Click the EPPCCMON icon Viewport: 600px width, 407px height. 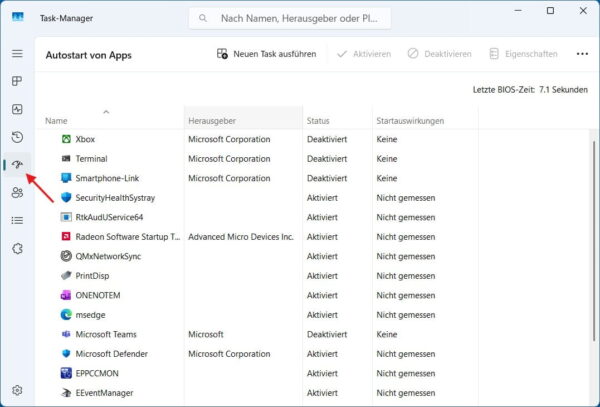tap(66, 373)
